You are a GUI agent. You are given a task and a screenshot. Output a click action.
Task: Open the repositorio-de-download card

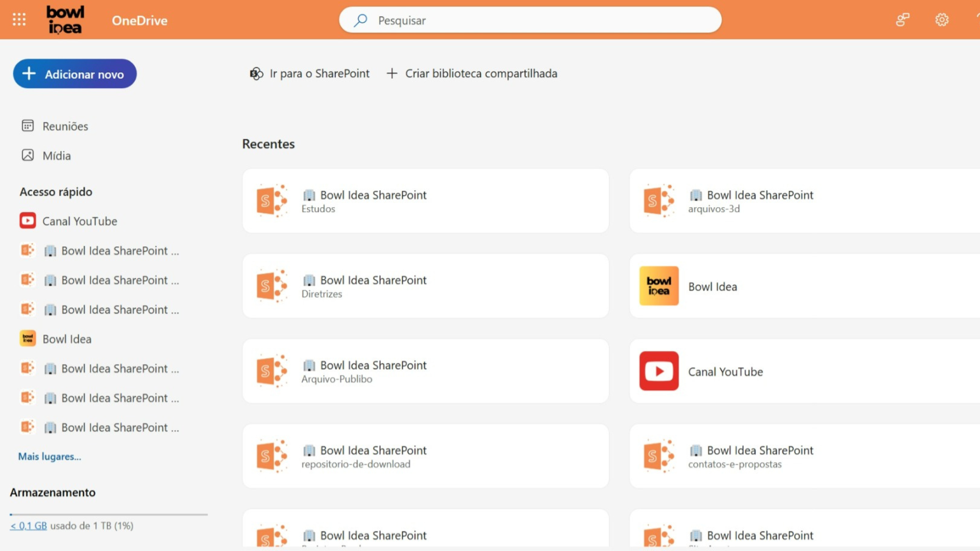pyautogui.click(x=426, y=457)
